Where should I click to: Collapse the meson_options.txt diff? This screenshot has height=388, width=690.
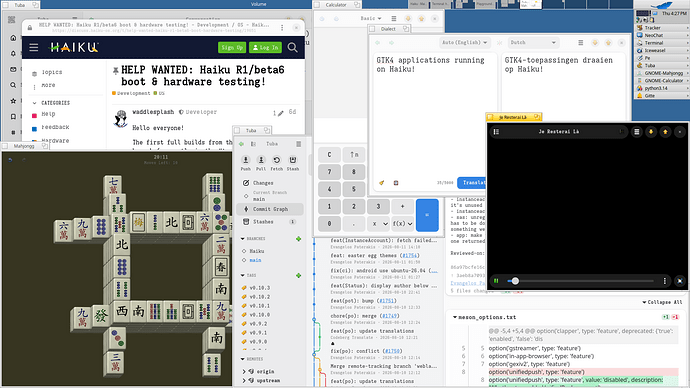pyautogui.click(x=455, y=317)
